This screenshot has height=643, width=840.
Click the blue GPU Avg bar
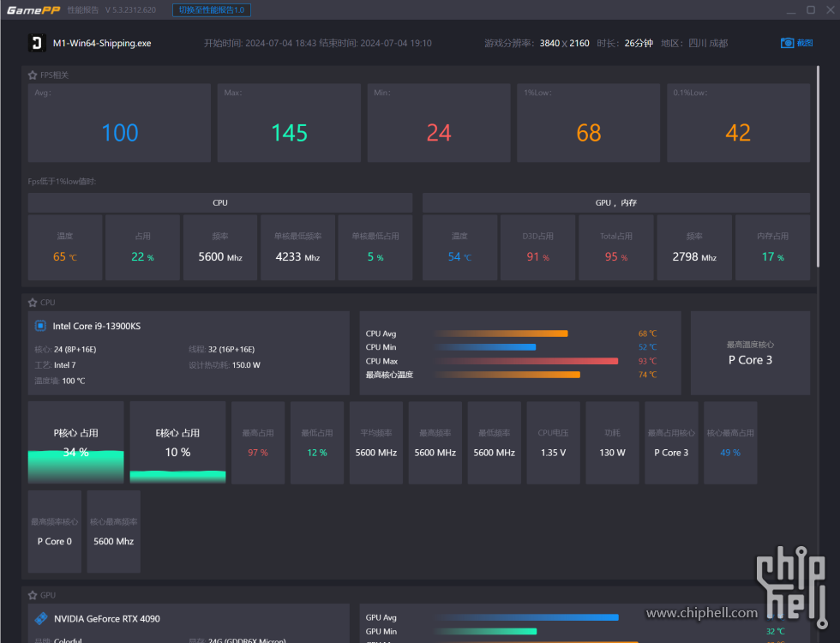point(526,617)
